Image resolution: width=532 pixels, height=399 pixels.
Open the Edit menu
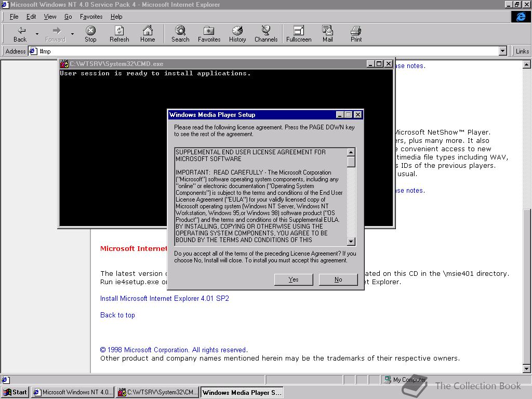pyautogui.click(x=31, y=17)
